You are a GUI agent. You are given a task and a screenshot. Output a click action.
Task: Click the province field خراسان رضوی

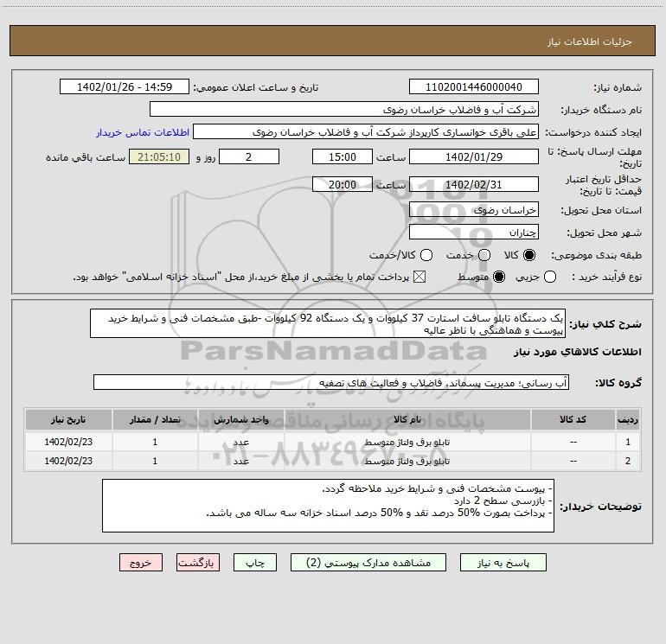click(474, 209)
